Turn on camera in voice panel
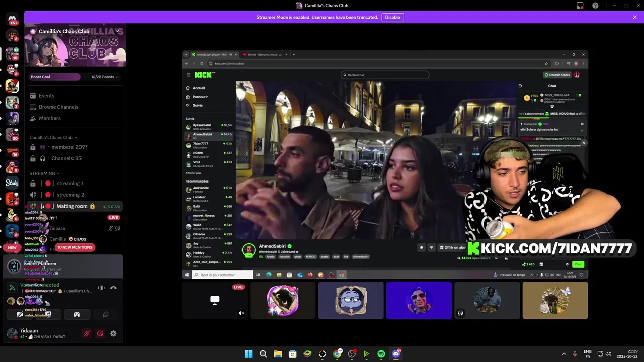This screenshot has width=644, height=362. 20,314
